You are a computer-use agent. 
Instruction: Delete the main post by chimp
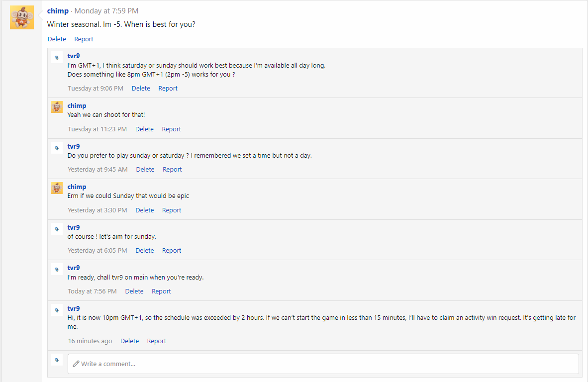pyautogui.click(x=57, y=39)
